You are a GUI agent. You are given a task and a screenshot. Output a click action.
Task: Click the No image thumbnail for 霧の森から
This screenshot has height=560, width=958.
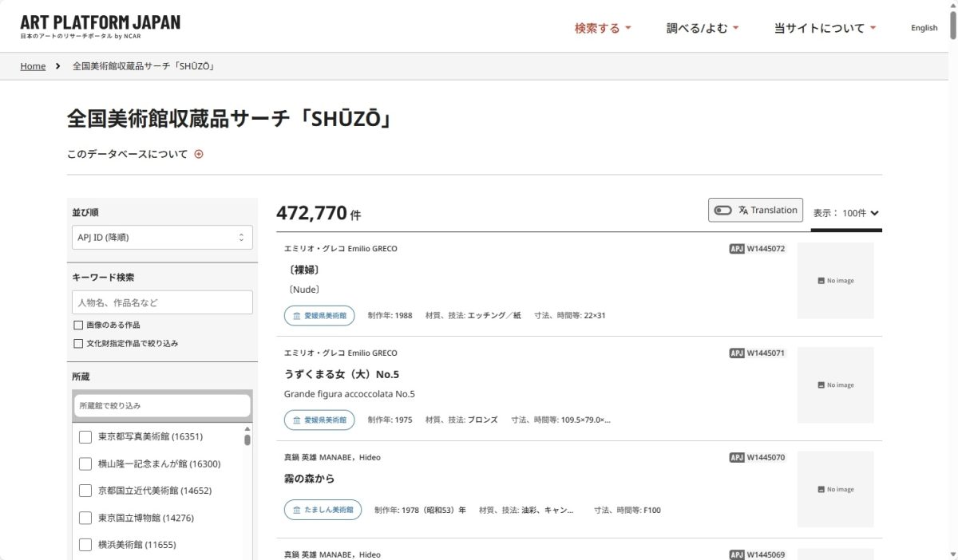click(x=835, y=489)
